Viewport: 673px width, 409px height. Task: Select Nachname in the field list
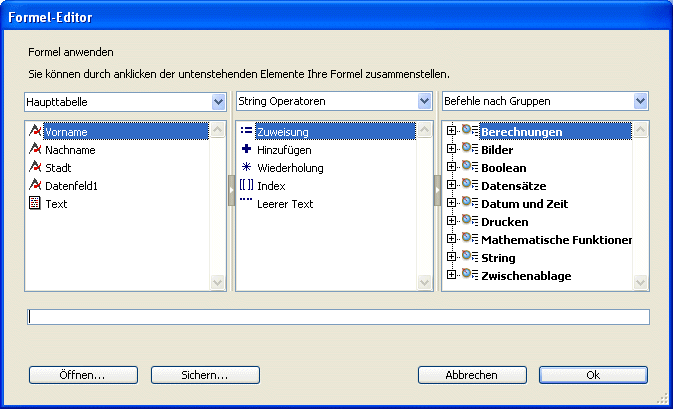(x=70, y=149)
